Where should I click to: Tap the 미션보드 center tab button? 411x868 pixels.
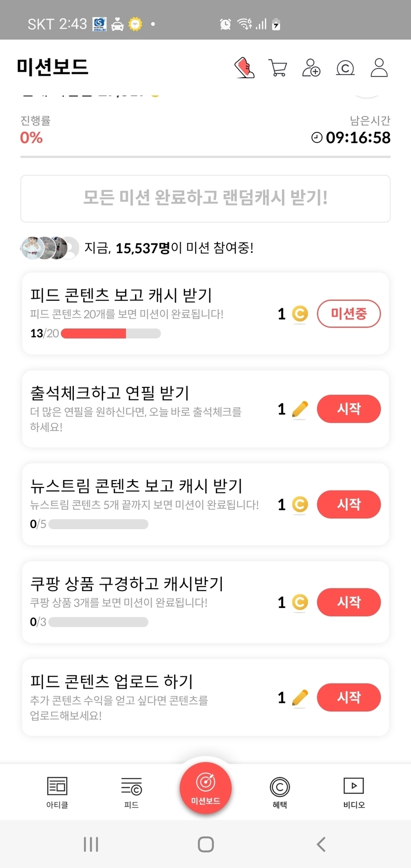click(x=205, y=788)
